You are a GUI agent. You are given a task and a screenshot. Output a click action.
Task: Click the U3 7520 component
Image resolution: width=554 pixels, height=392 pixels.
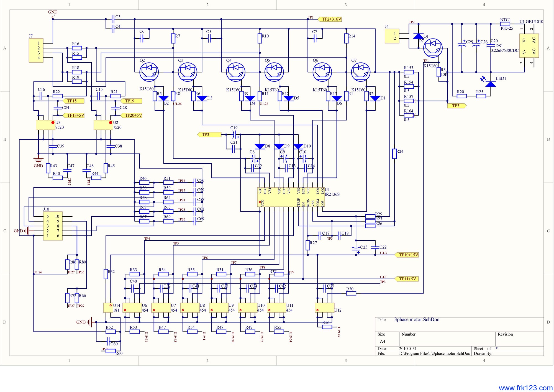pos(45,125)
